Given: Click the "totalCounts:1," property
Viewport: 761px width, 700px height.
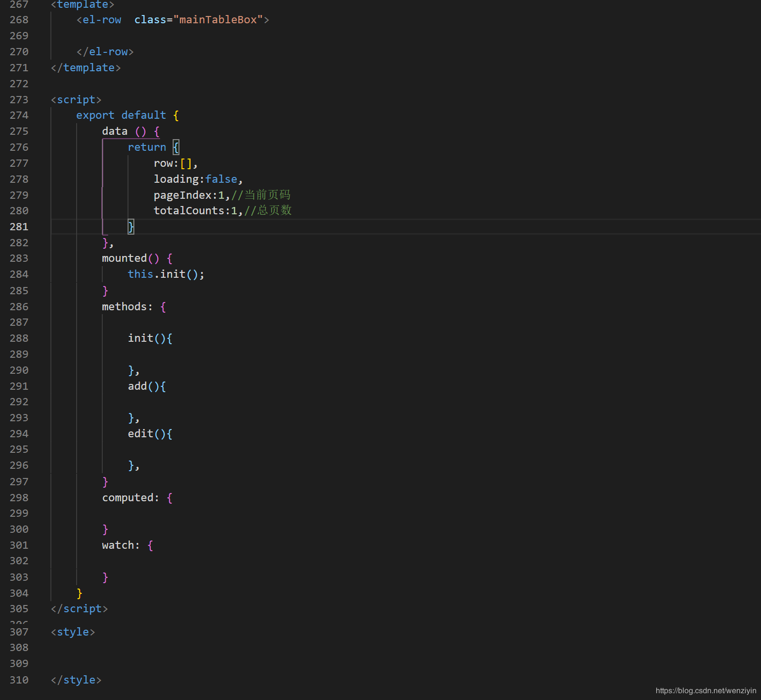Looking at the screenshot, I should 198,211.
